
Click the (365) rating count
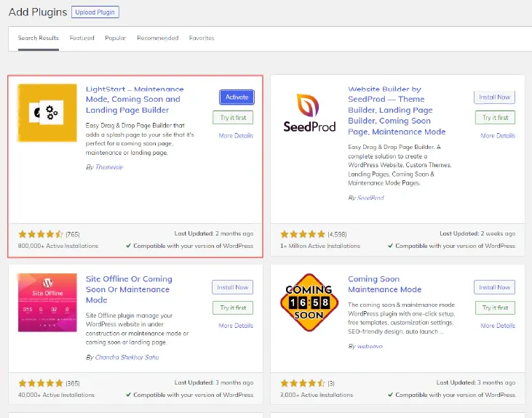click(x=73, y=383)
